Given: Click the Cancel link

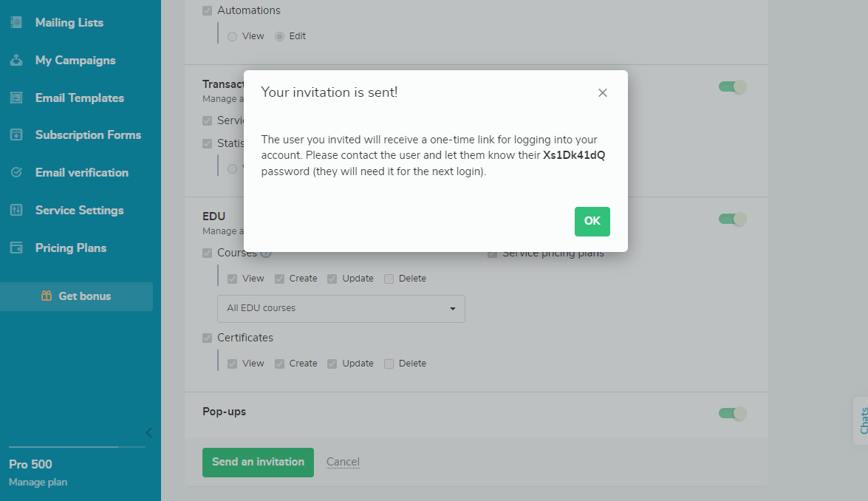Looking at the screenshot, I should point(343,462).
